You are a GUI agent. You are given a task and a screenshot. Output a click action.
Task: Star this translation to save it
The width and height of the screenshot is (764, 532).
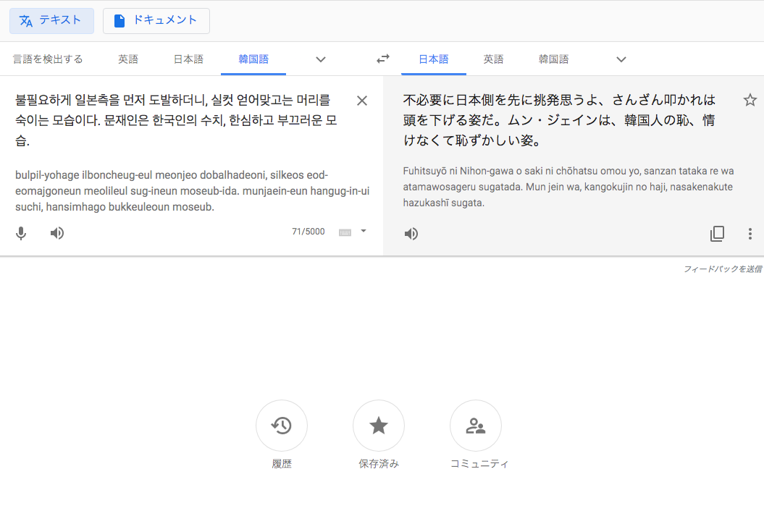coord(750,100)
